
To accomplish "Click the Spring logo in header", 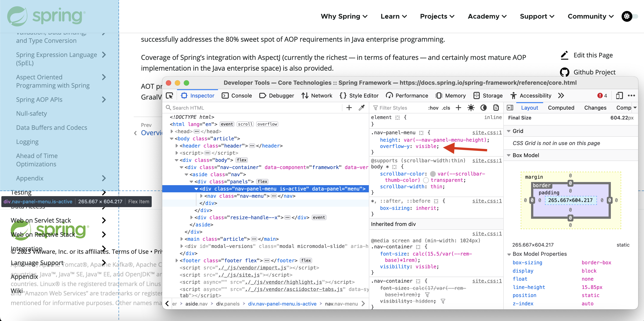I will (46, 16).
